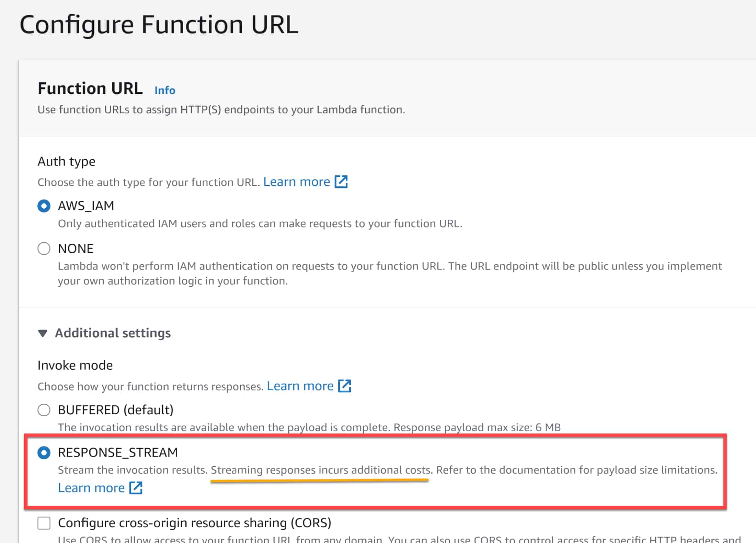The image size is (756, 543).
Task: Select the AWS_IAM auth type radio button
Action: click(x=44, y=206)
